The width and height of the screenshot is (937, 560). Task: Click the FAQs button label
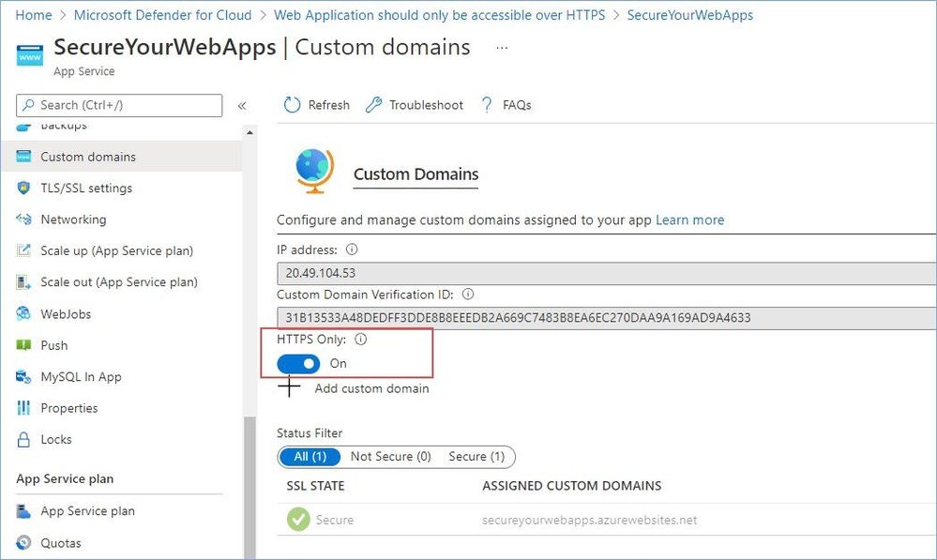click(x=517, y=105)
